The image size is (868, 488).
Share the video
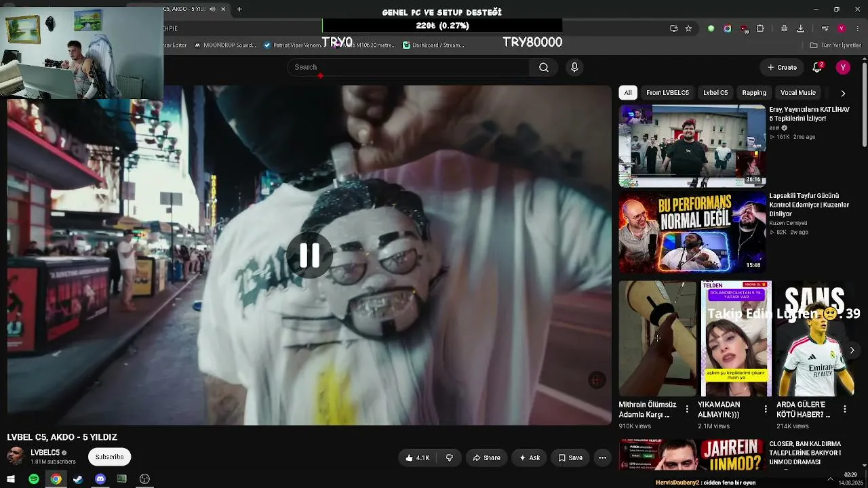coord(486,457)
